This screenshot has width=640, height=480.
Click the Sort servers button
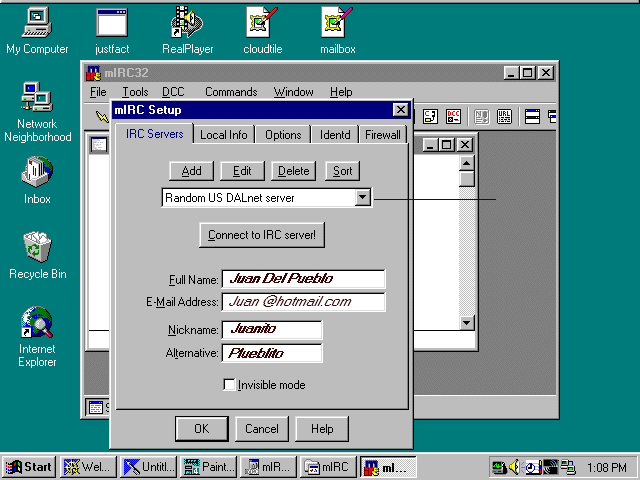coord(342,171)
